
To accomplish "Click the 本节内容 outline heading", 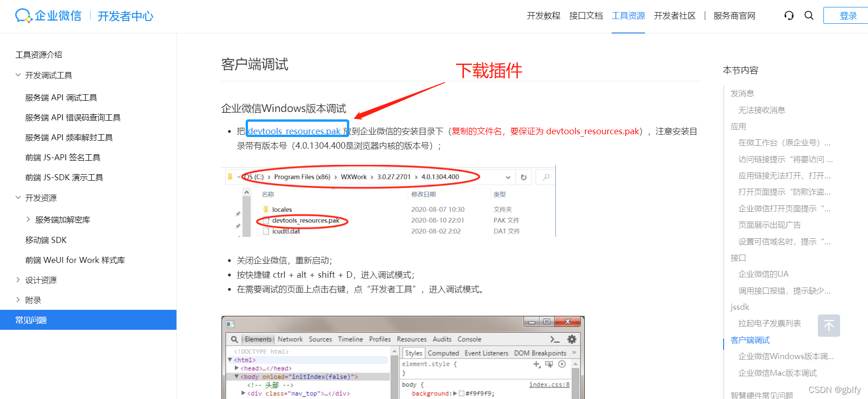I will (740, 70).
